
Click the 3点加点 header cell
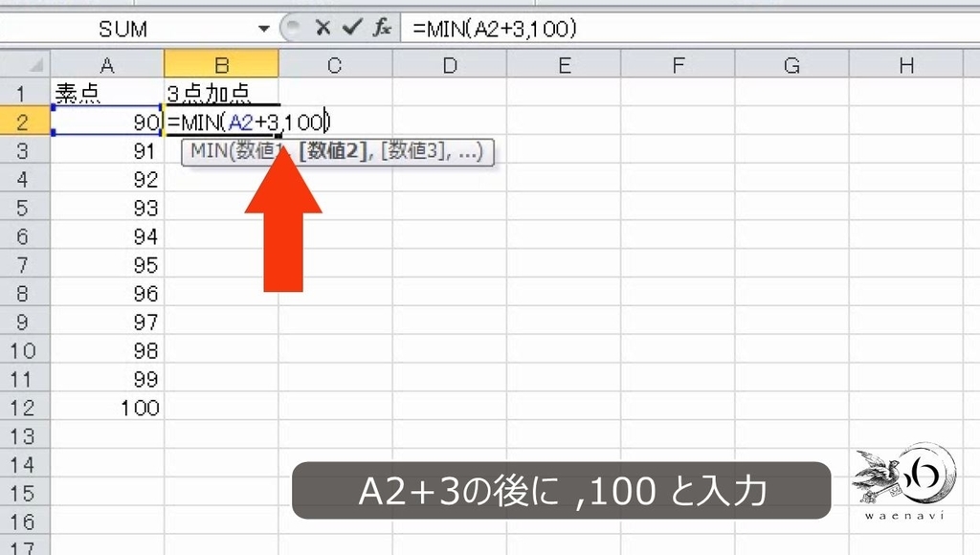coord(221,93)
